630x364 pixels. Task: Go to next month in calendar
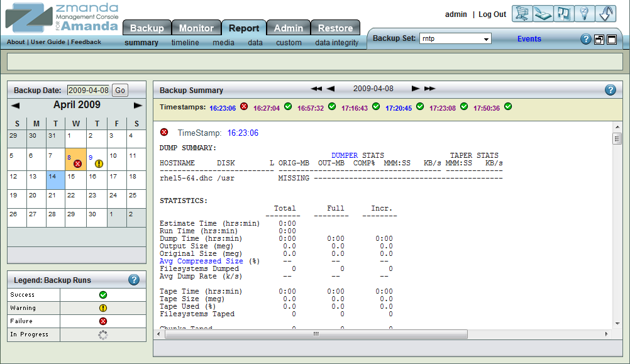point(138,105)
